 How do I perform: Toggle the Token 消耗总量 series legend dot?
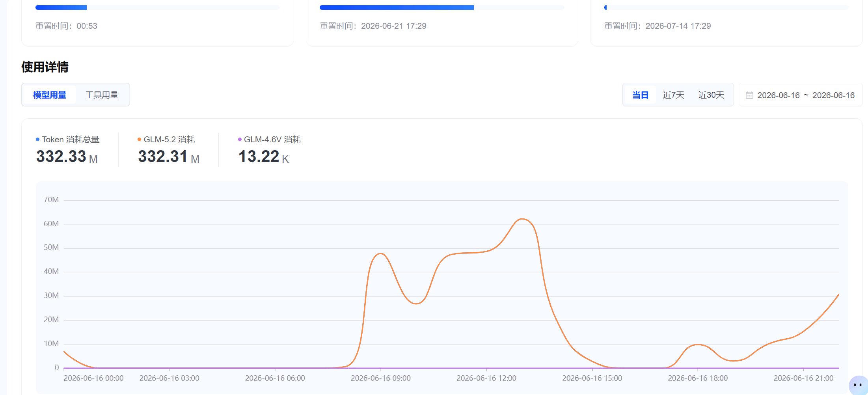pyautogui.click(x=37, y=140)
